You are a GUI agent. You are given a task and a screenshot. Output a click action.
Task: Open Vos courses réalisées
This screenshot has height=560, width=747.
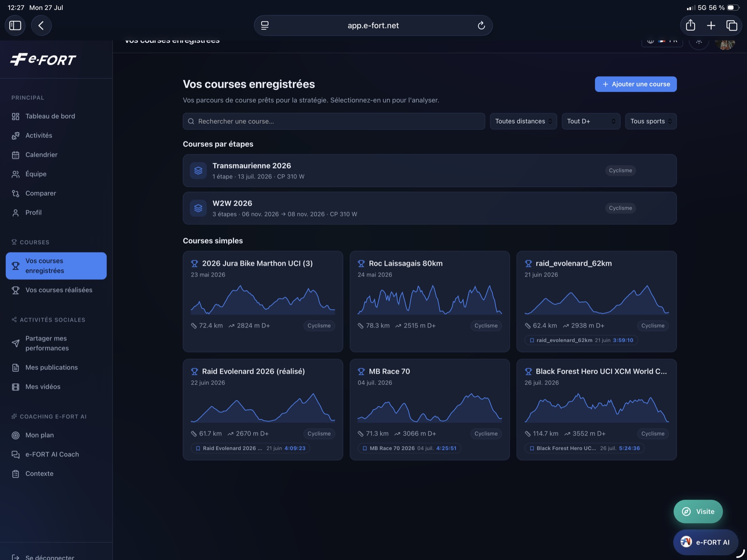[56, 290]
